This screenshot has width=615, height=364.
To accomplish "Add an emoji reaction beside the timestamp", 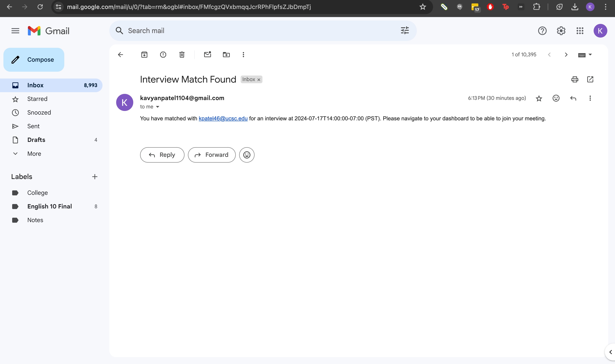I will [x=556, y=98].
